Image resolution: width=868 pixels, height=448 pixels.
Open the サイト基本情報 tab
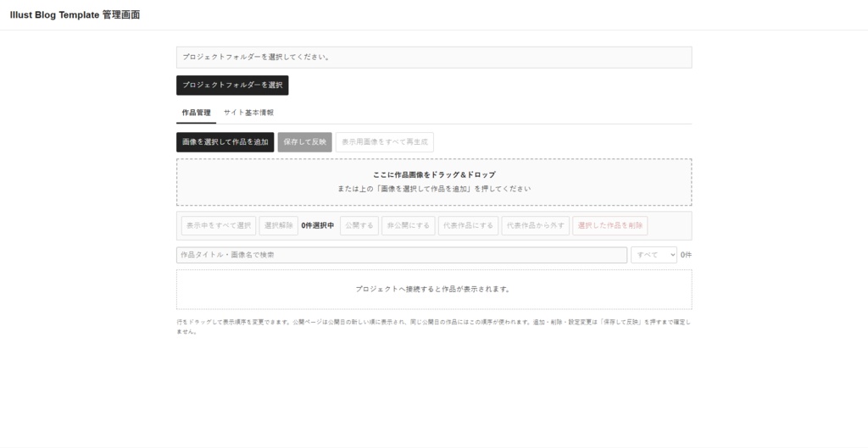pos(248,113)
